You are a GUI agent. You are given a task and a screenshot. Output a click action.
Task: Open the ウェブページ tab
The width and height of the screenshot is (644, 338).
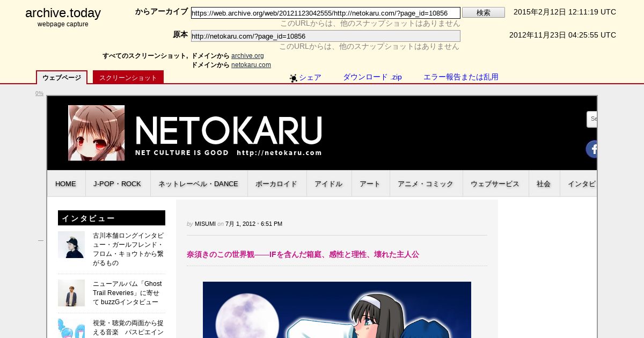tap(62, 78)
